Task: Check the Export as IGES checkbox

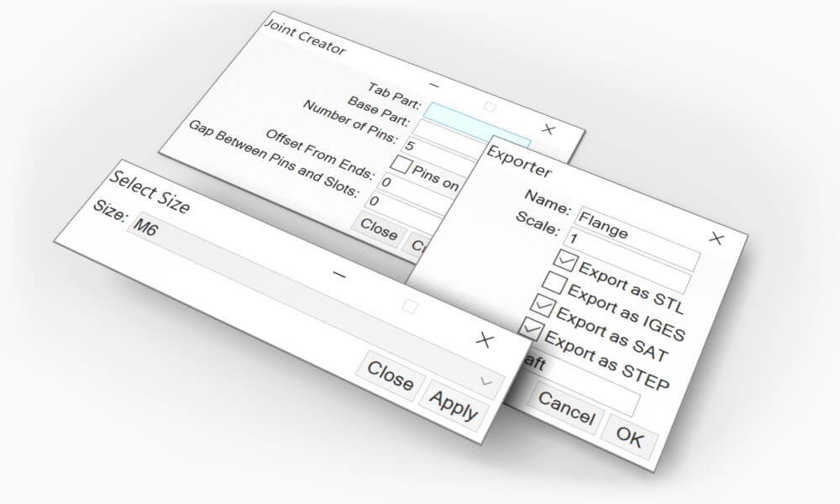Action: [x=554, y=283]
